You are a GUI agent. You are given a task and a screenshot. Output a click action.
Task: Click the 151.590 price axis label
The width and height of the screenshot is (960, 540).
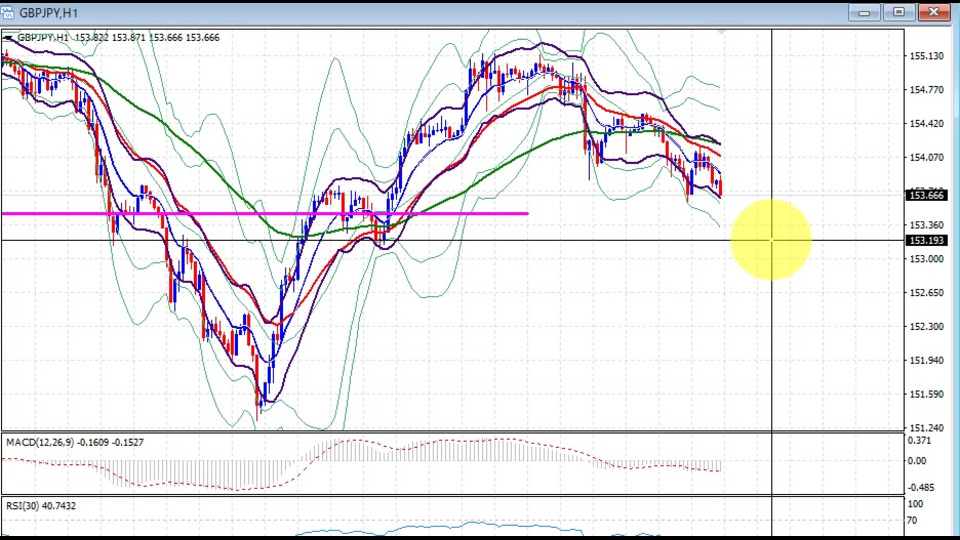926,394
